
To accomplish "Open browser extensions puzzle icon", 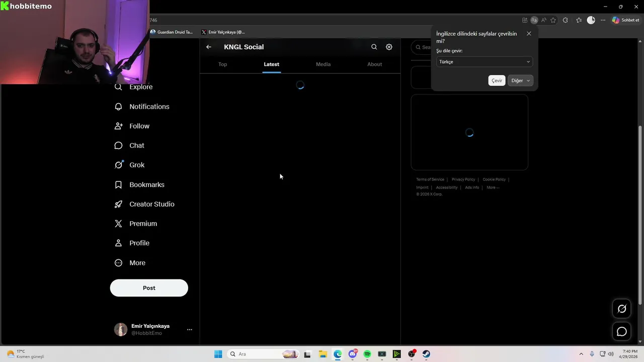I will pos(566,20).
